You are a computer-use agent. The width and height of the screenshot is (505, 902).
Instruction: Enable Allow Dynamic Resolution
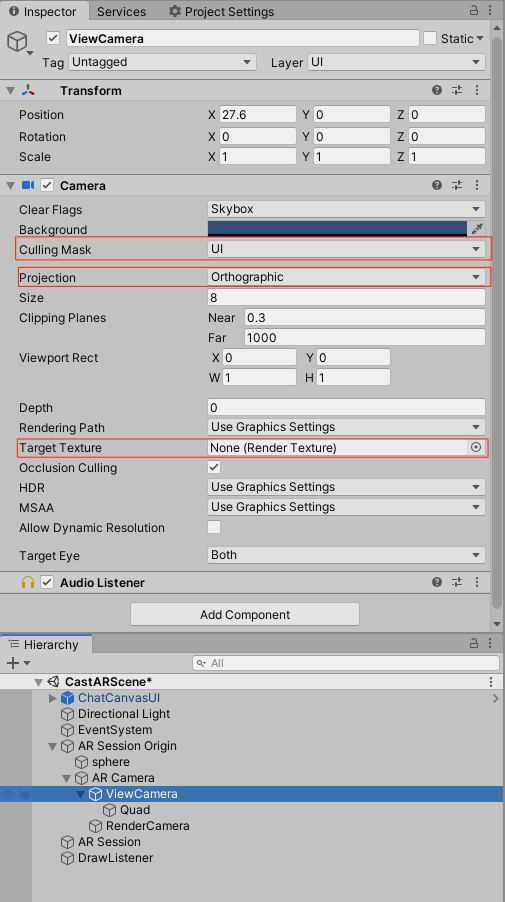coord(214,527)
